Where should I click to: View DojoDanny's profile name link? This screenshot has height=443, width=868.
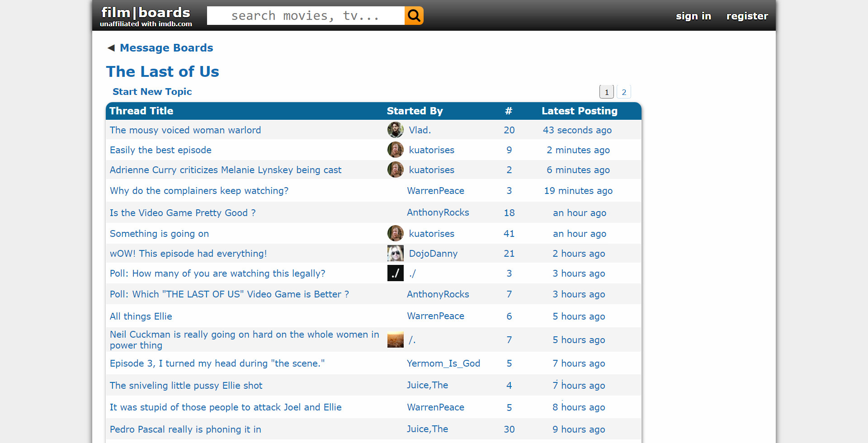(x=433, y=254)
